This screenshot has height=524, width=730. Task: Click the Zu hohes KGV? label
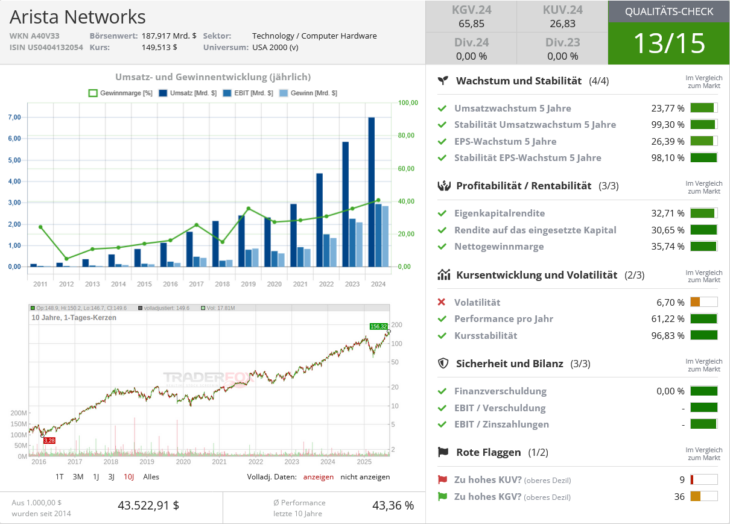point(488,497)
